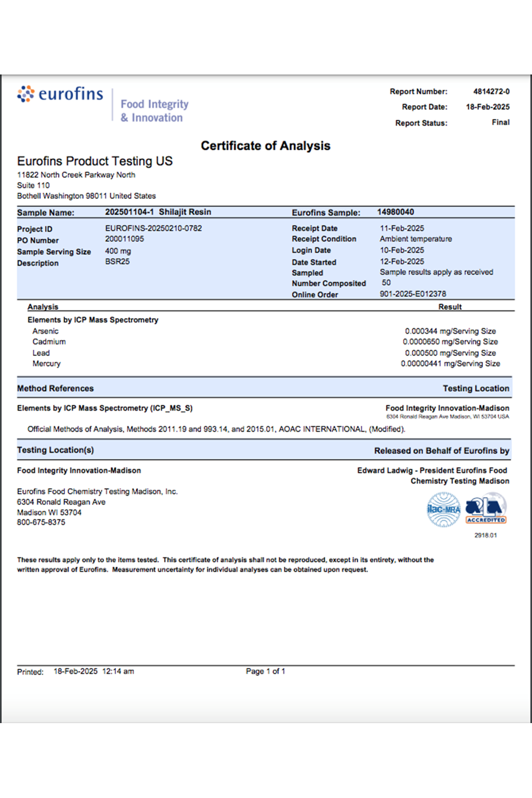
Task: Click date started 12-Feb-2025
Action: 402,262
